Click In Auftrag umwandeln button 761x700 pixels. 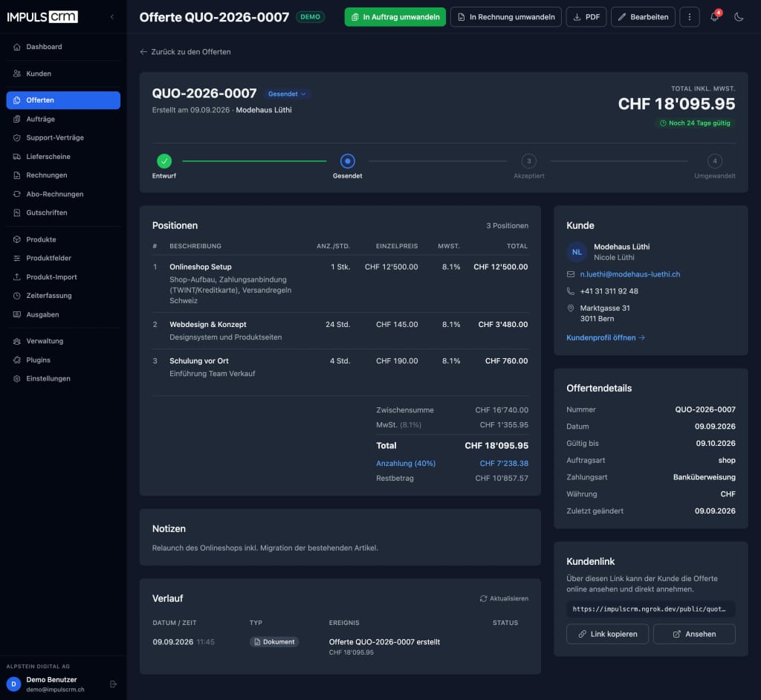[395, 17]
